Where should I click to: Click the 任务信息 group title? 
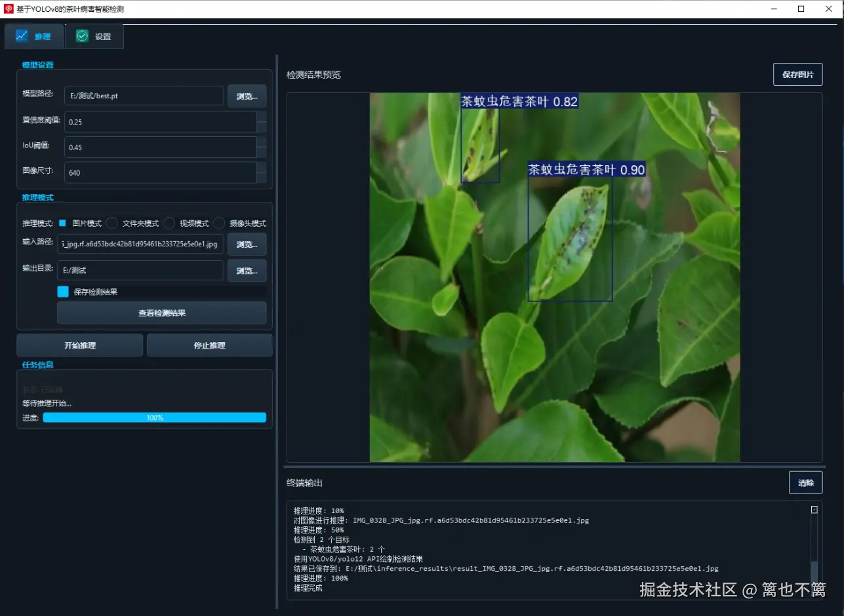(x=38, y=364)
